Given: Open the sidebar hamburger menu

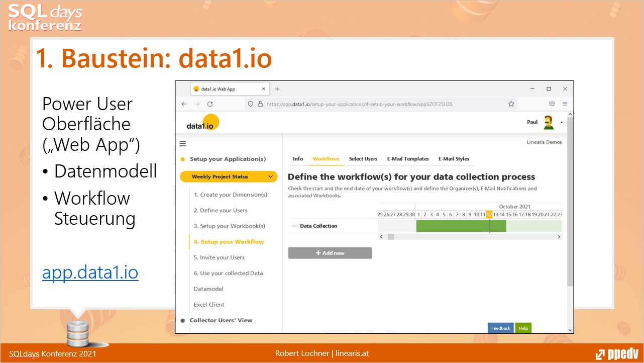Looking at the screenshot, I should pyautogui.click(x=182, y=143).
